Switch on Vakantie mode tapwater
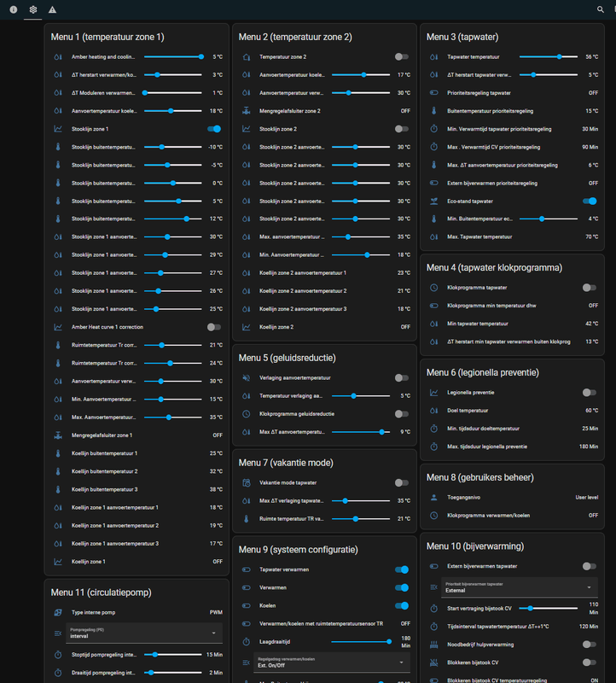616x683 pixels. (402, 482)
